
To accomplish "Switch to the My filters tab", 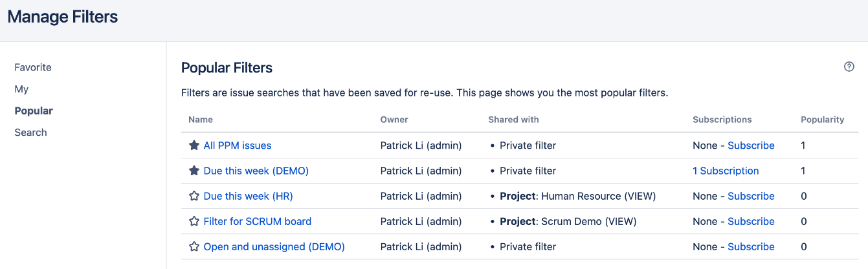I will point(21,89).
